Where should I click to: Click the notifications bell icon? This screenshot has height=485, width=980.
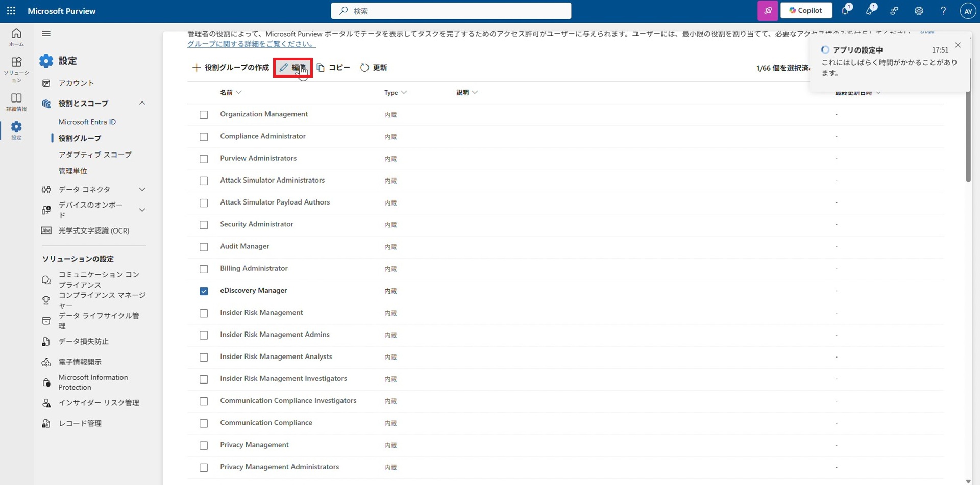(846, 10)
